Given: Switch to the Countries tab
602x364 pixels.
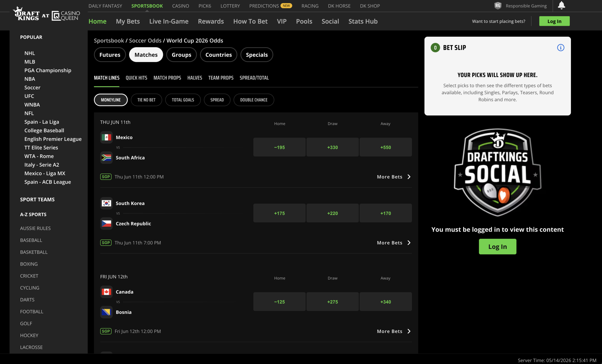Looking at the screenshot, I should point(218,55).
